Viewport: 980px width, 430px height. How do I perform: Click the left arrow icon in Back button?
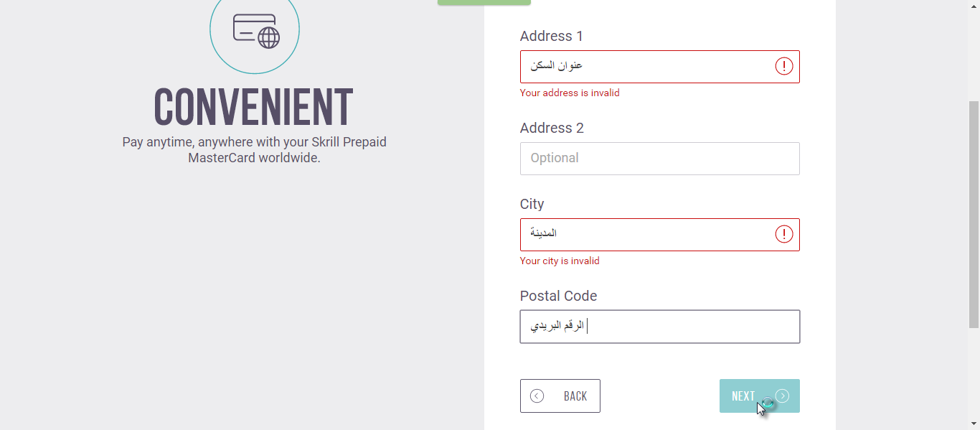537,396
